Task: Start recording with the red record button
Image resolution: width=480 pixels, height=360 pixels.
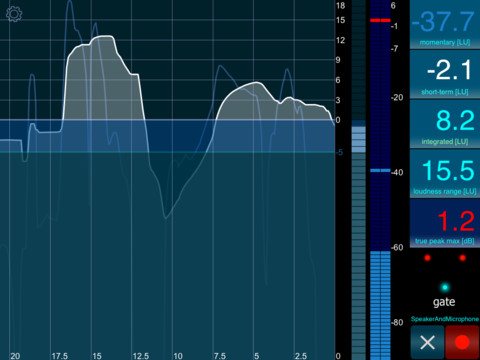Action: tap(462, 342)
